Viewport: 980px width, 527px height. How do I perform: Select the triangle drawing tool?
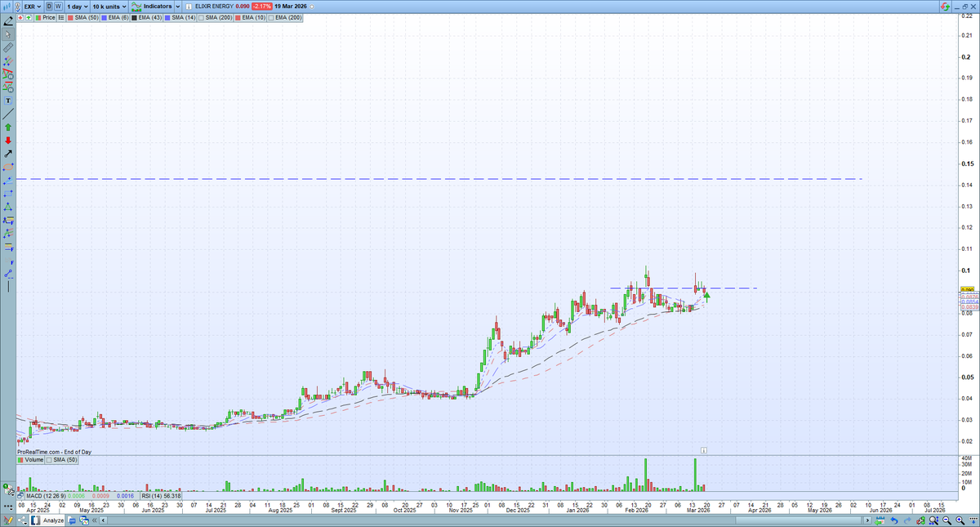pyautogui.click(x=8, y=207)
